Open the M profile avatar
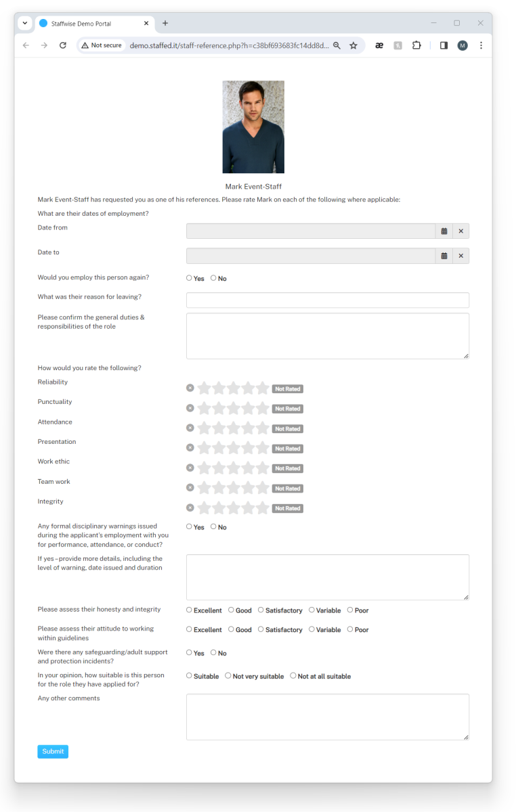This screenshot has width=516, height=812. [463, 45]
